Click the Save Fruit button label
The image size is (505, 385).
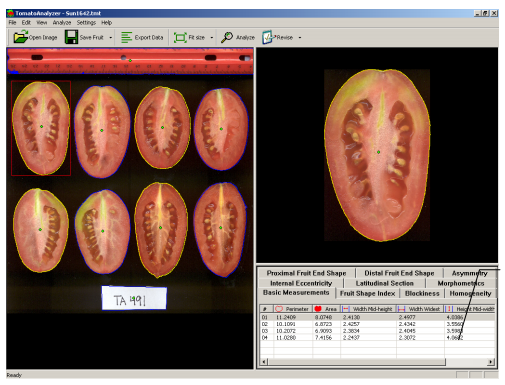pyautogui.click(x=92, y=37)
